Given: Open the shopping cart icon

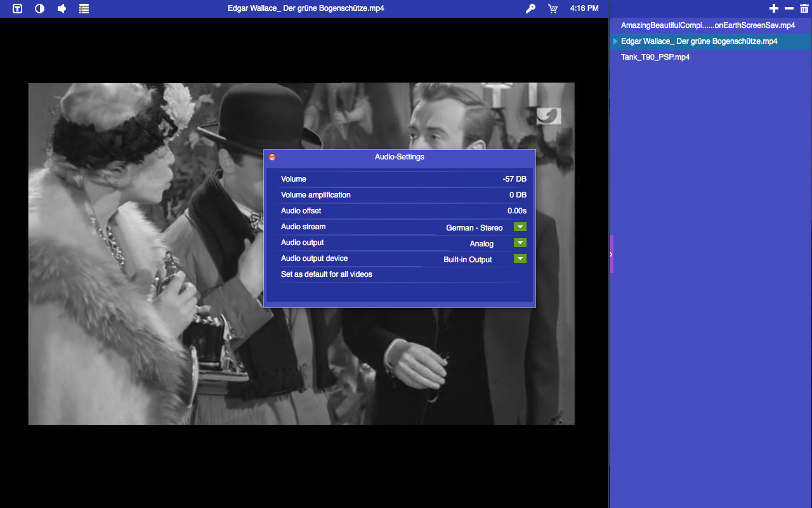Looking at the screenshot, I should [x=553, y=9].
